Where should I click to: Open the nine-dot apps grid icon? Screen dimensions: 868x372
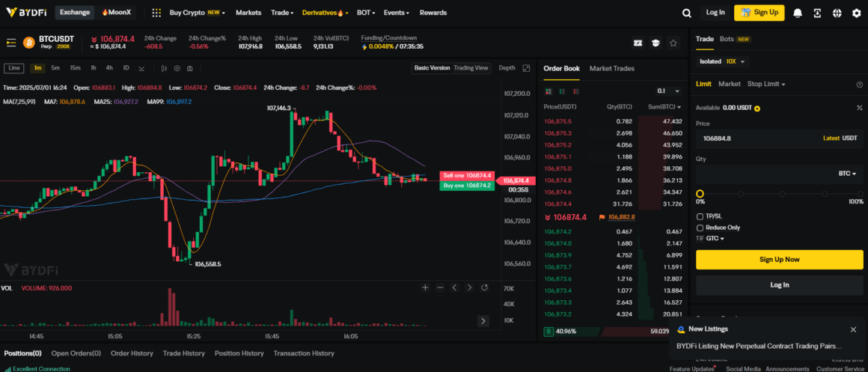click(x=156, y=13)
